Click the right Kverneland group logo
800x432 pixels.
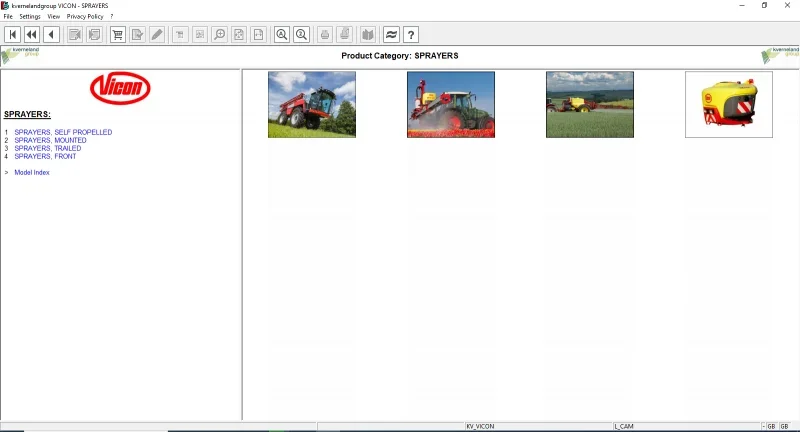(780, 55)
